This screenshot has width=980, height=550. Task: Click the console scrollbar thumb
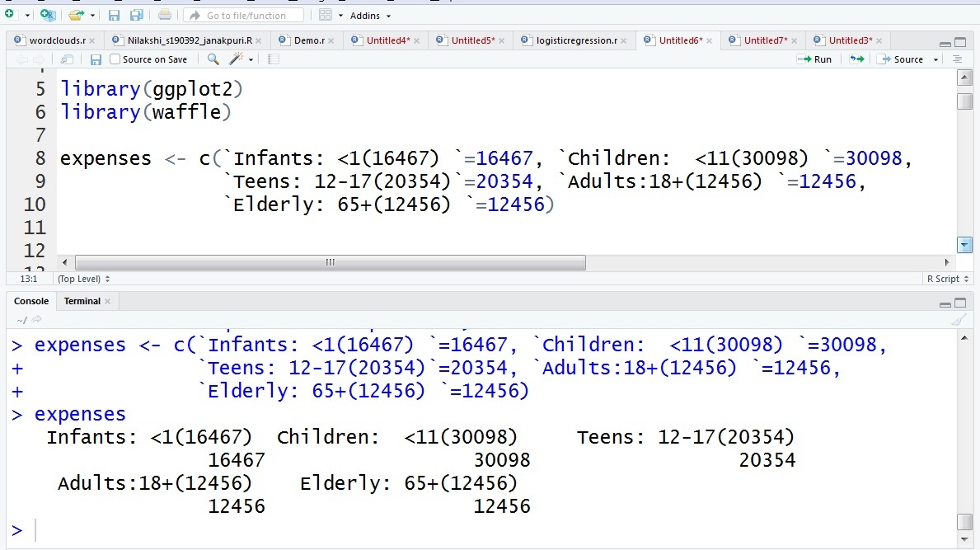click(x=964, y=521)
